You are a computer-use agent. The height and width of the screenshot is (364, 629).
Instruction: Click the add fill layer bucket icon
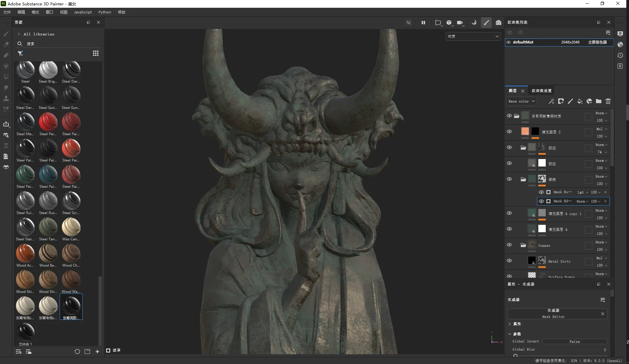click(579, 101)
